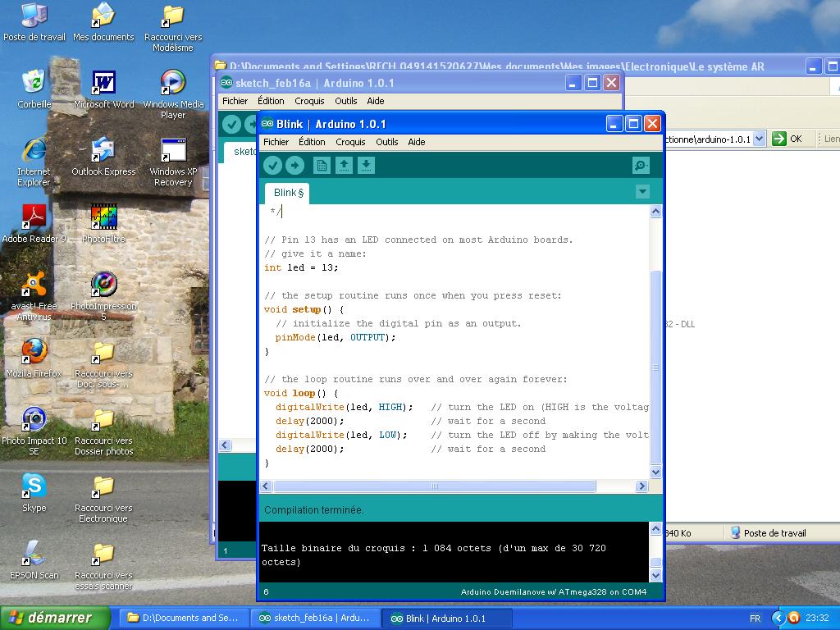Click the OK go button in Explorer

[787, 139]
